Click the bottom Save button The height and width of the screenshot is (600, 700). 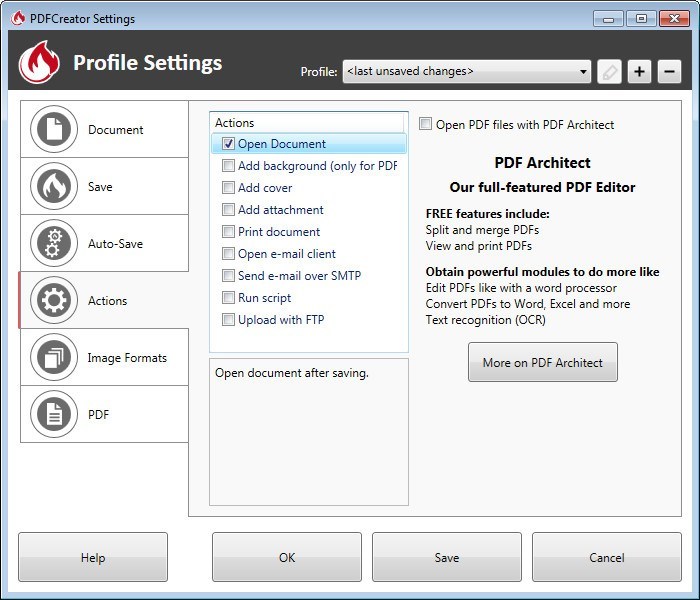[x=446, y=557]
